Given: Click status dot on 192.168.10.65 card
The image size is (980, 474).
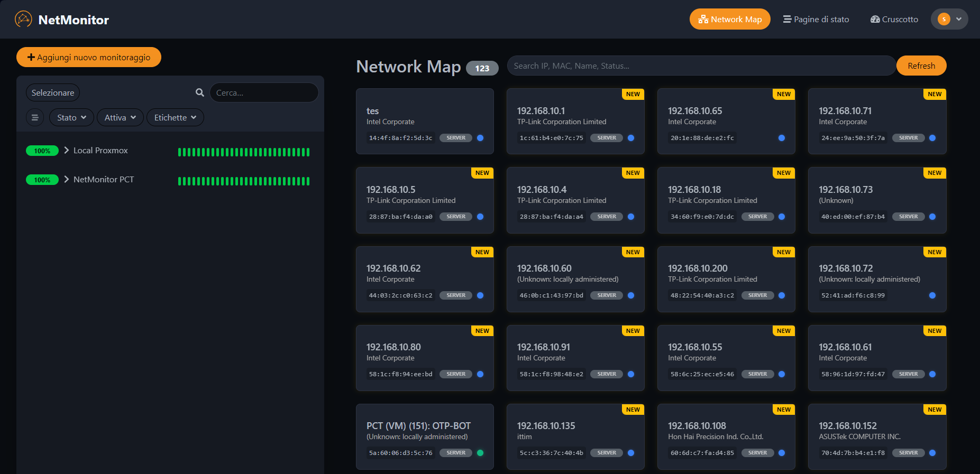Looking at the screenshot, I should pos(782,138).
